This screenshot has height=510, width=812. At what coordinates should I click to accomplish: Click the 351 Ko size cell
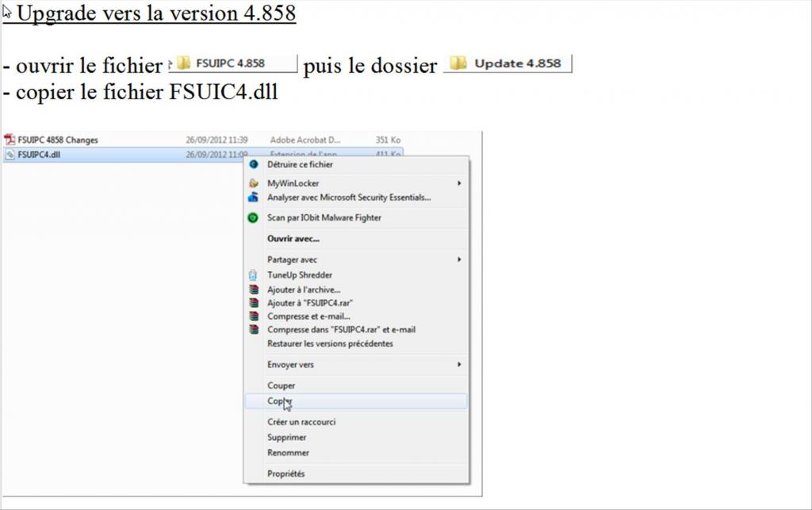[388, 140]
